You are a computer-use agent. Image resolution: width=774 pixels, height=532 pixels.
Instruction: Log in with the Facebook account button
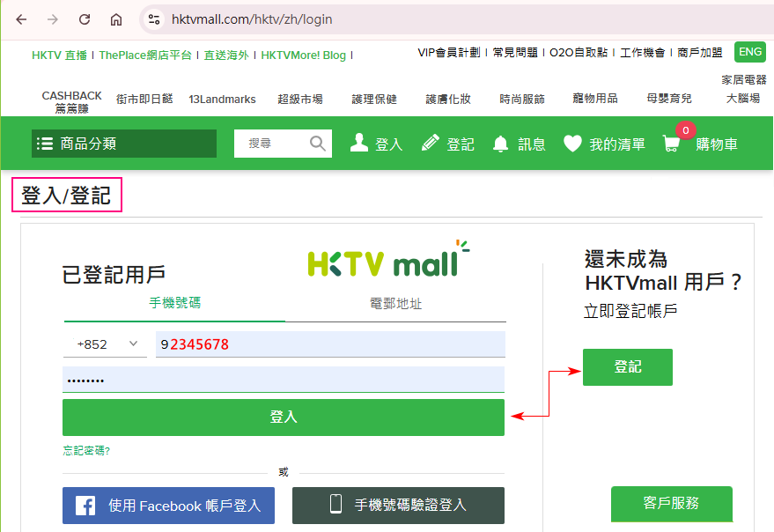pos(168,506)
